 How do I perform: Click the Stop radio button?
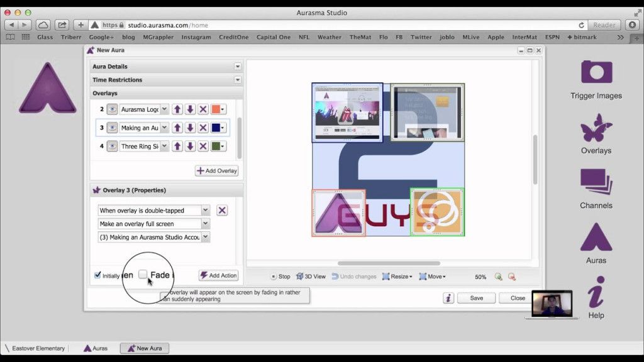tap(274, 277)
